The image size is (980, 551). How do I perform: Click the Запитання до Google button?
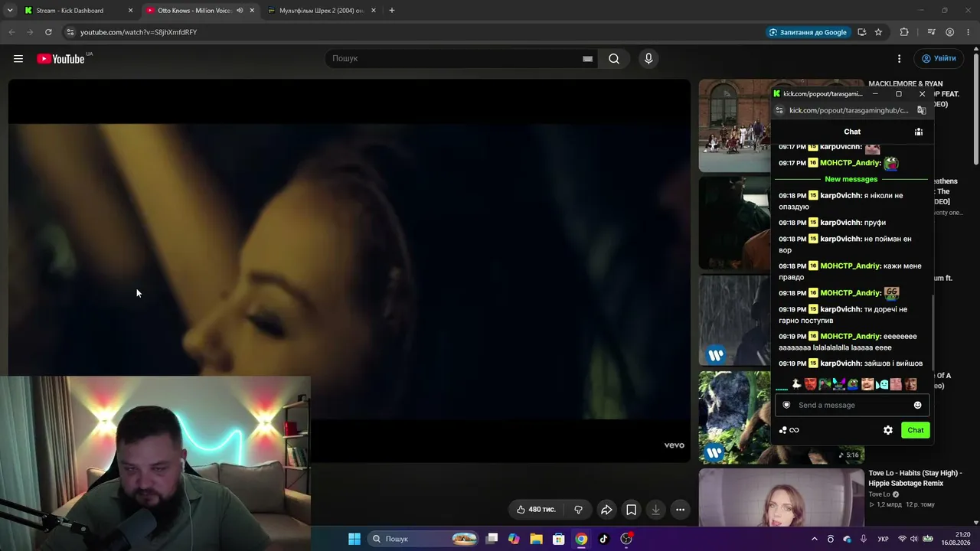808,32
